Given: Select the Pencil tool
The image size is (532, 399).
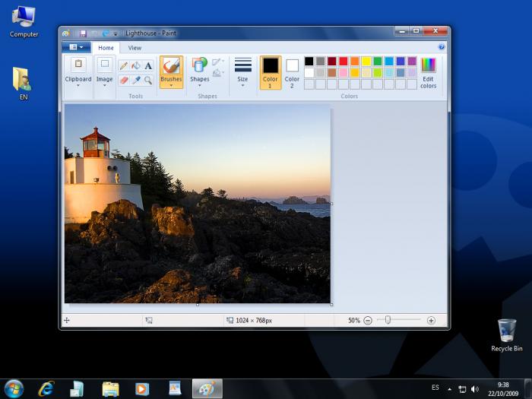Looking at the screenshot, I should click(123, 66).
